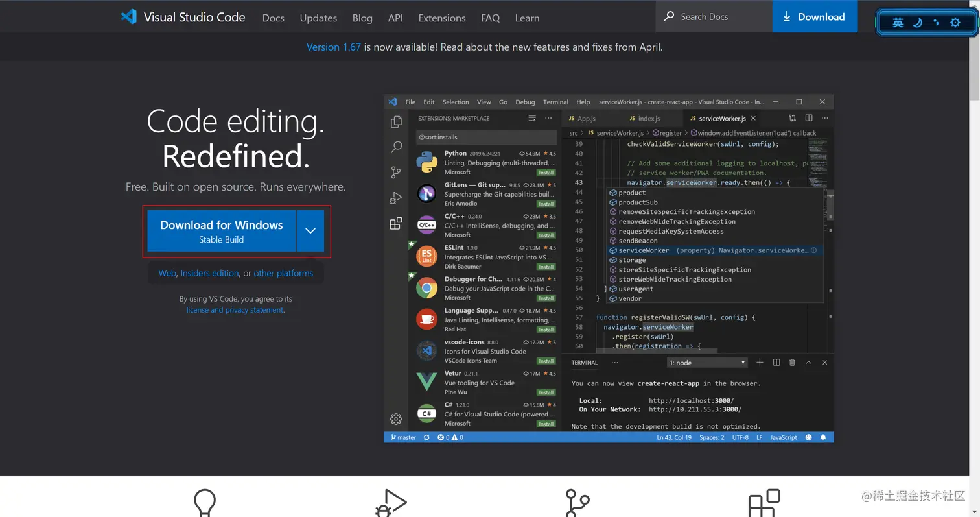Screen dimensions: 980x517
Task: Open the editor more actions ellipsis
Action: coord(824,118)
